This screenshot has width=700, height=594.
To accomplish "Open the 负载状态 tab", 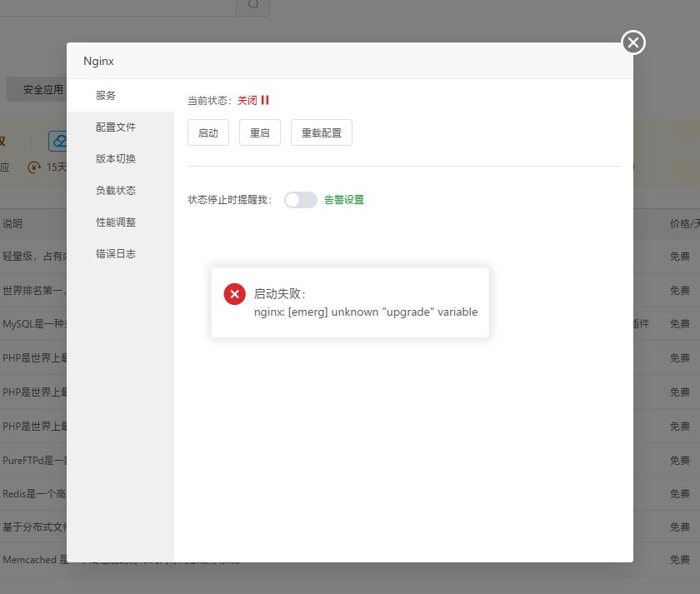I will tap(120, 191).
